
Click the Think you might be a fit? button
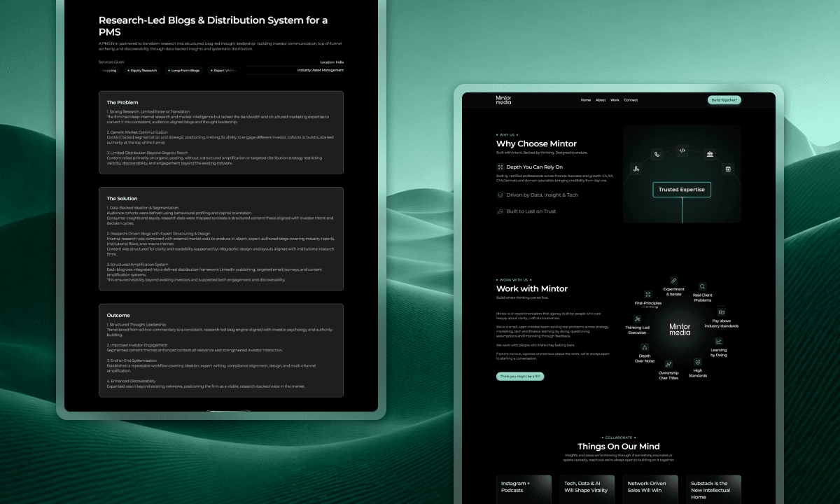520,376
